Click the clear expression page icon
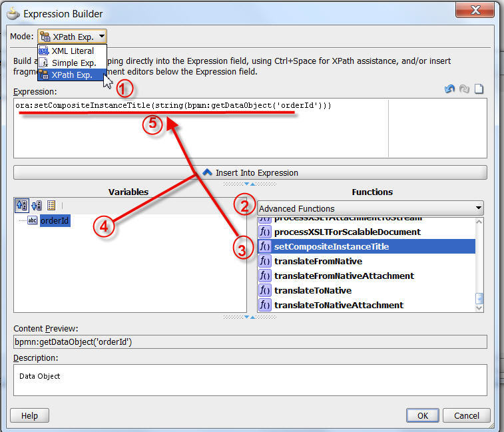The width and height of the screenshot is (504, 432). click(x=479, y=89)
